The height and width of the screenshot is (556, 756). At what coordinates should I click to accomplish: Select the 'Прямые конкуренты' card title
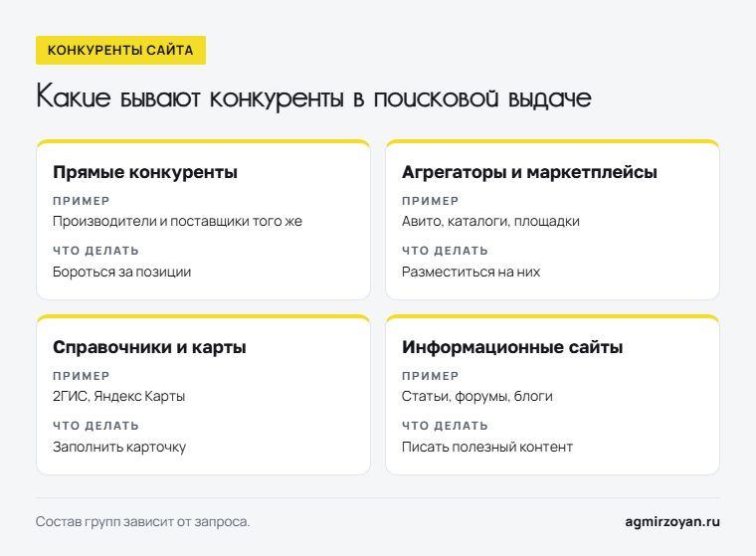145,172
